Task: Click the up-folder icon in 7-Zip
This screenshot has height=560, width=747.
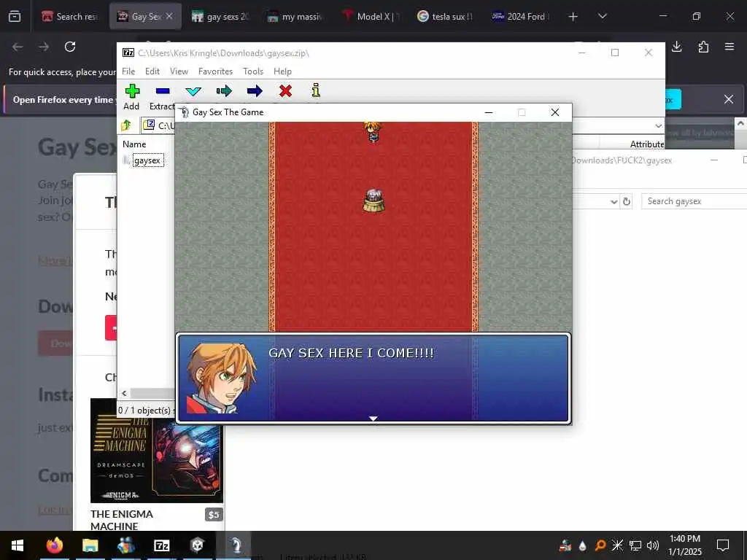Action: pyautogui.click(x=126, y=125)
